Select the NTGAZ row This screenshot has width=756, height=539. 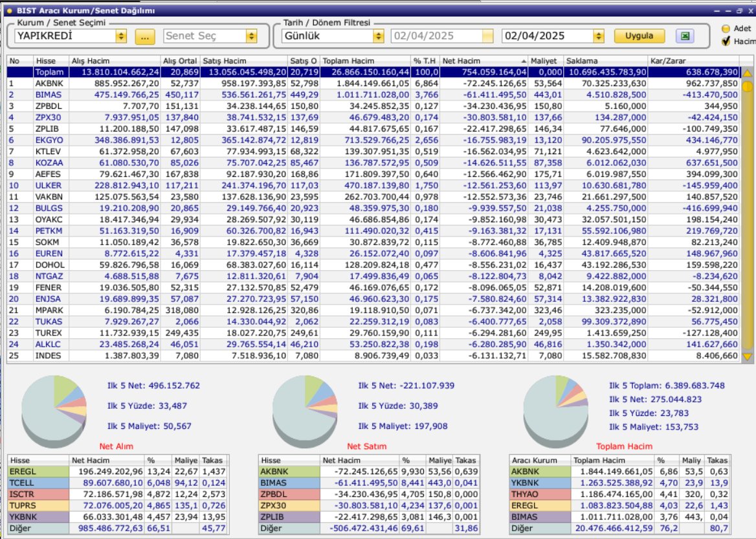tap(373, 276)
